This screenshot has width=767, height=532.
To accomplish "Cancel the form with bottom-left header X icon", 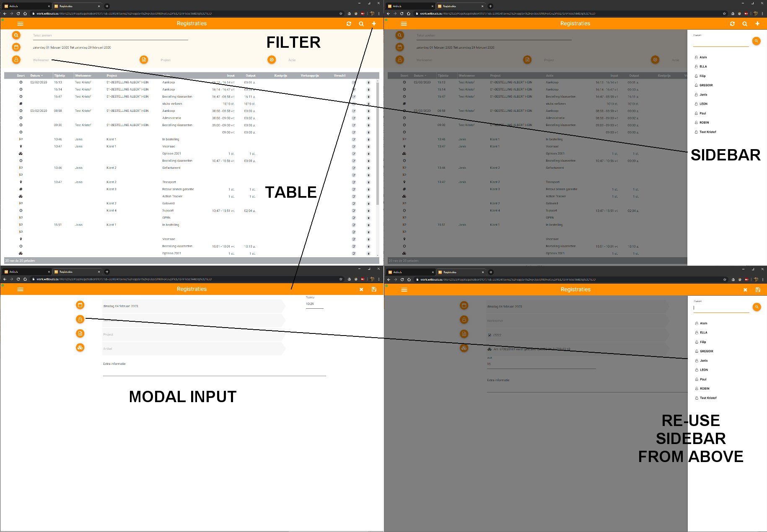I will pyautogui.click(x=361, y=289).
